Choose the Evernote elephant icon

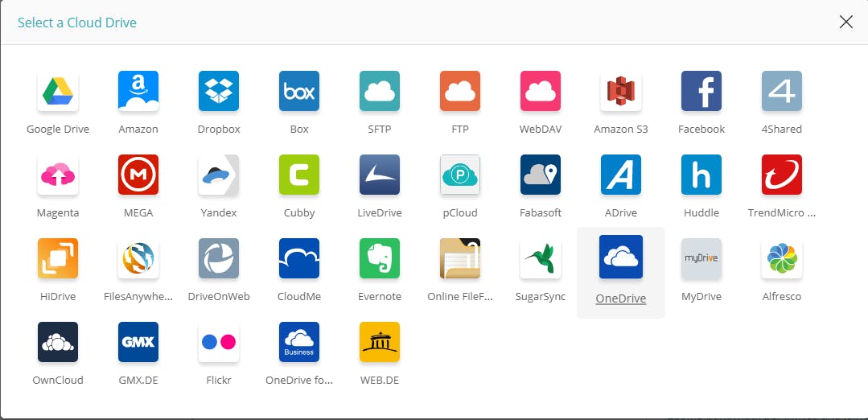(380, 257)
